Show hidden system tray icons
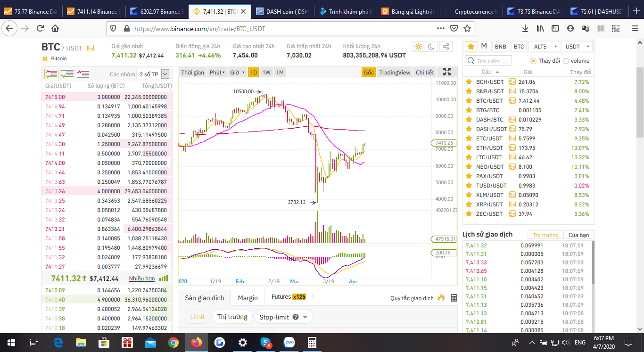The image size is (644, 352). click(532, 343)
